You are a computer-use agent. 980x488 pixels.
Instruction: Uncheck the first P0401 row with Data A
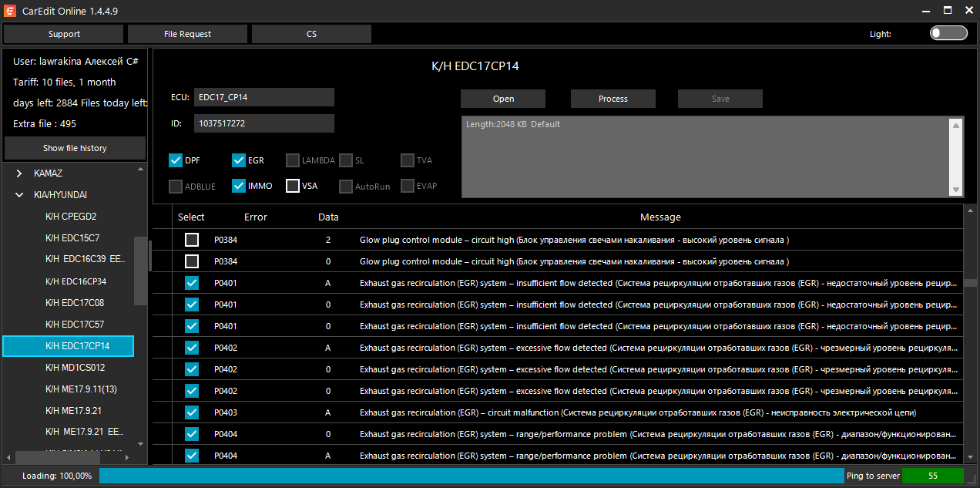coord(192,283)
